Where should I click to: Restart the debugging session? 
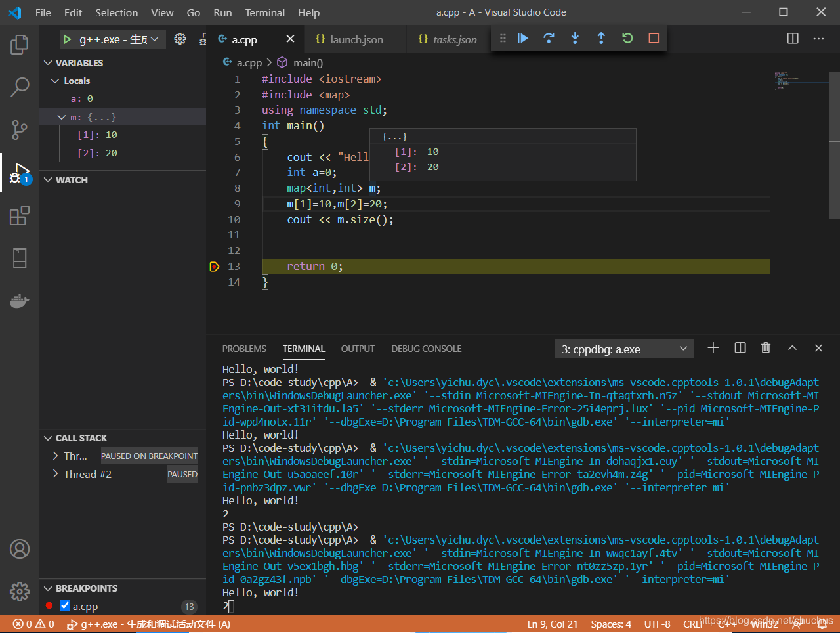click(627, 39)
